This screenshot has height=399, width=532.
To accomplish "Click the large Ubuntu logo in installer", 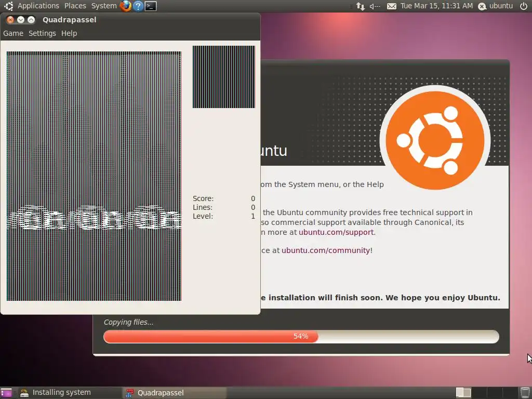I will point(435,140).
